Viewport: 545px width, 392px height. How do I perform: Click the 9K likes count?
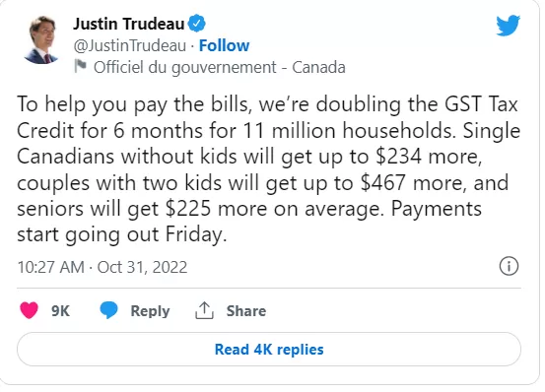coord(60,311)
